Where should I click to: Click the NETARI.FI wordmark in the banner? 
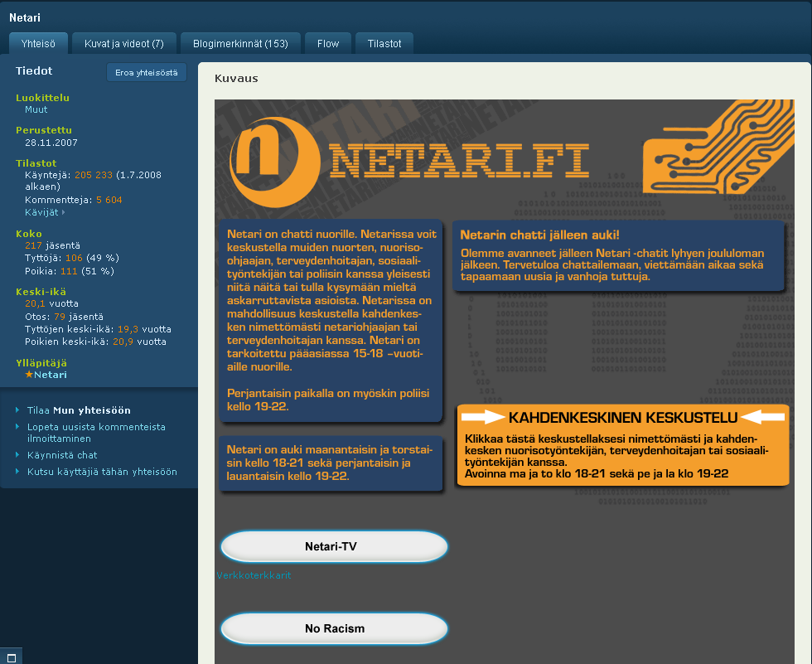[x=460, y=161]
